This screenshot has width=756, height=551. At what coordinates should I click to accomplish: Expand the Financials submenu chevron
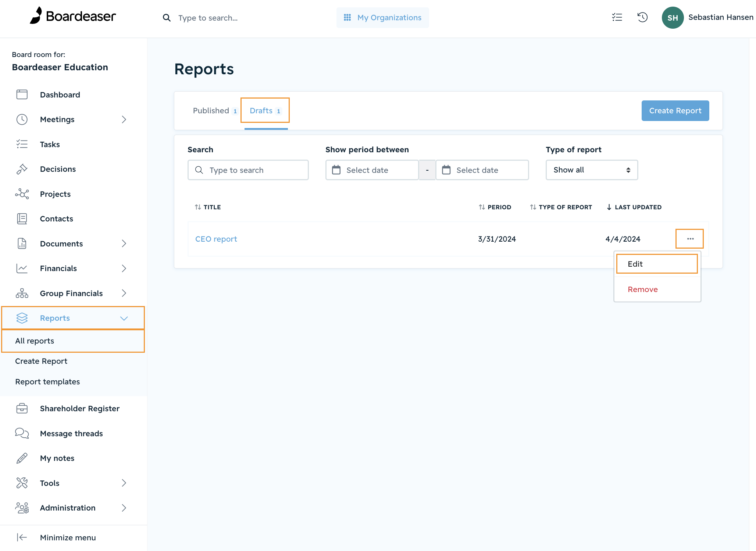pyautogui.click(x=124, y=269)
